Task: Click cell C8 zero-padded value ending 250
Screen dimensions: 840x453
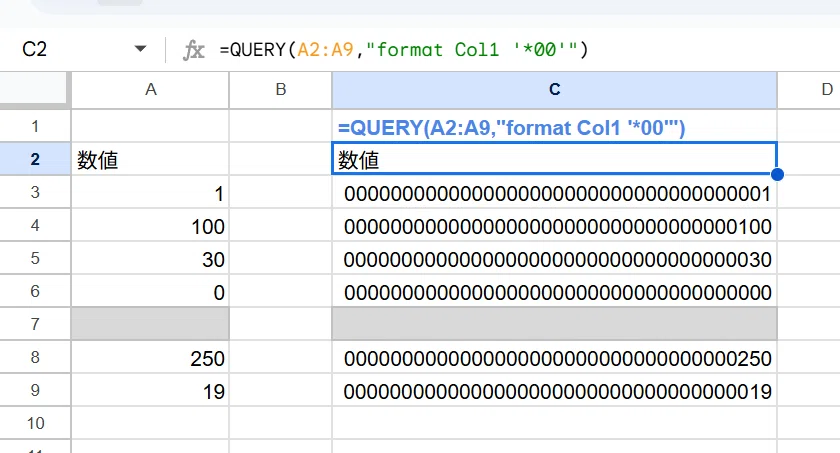Action: 554,357
